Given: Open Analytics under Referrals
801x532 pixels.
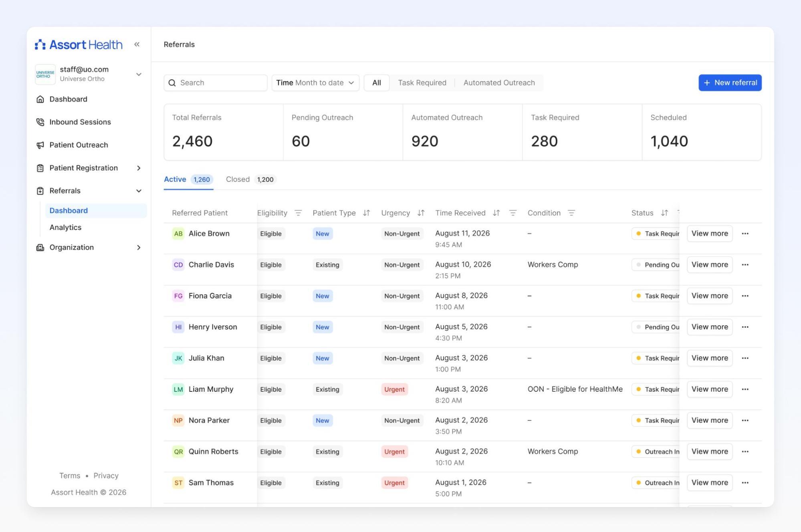Looking at the screenshot, I should tap(65, 228).
